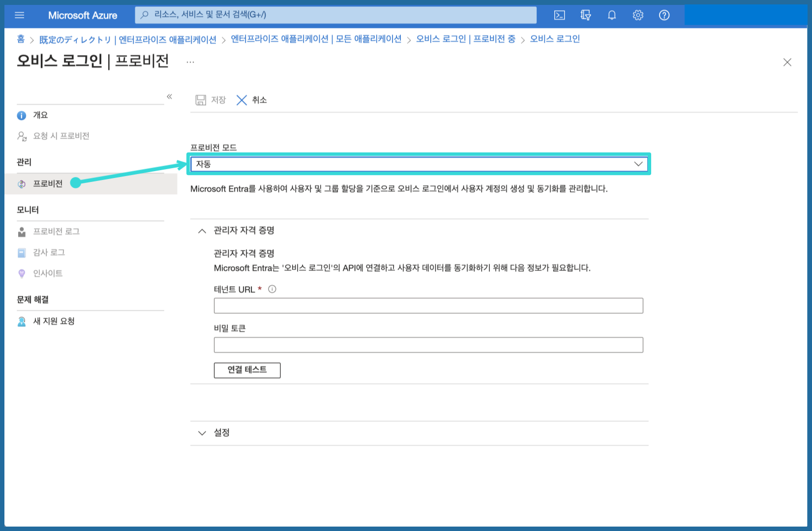812x531 pixels.
Task: Click the 연결 테스트 button
Action: tap(247, 370)
